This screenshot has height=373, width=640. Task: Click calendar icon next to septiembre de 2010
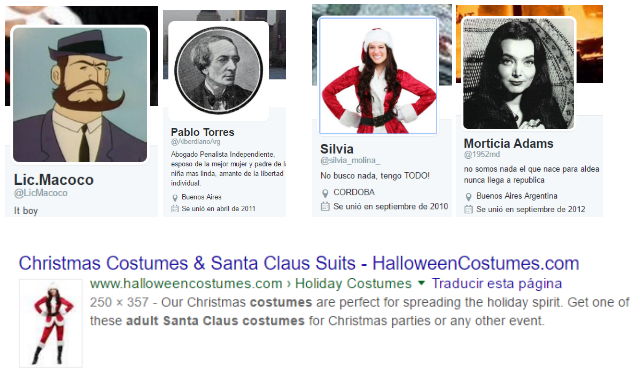coord(325,206)
